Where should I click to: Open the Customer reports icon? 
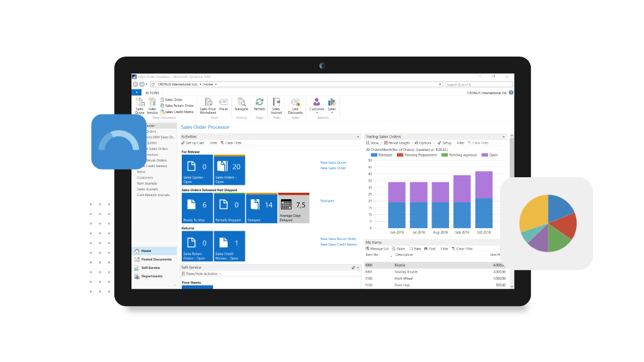click(x=317, y=102)
